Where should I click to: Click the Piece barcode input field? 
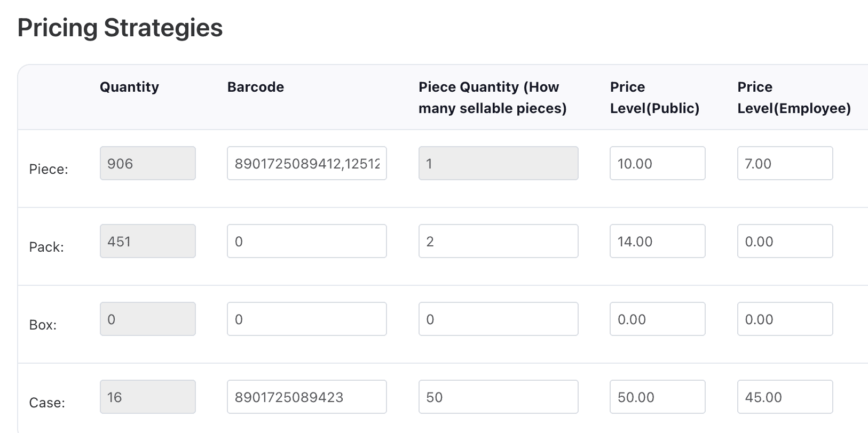pyautogui.click(x=306, y=163)
